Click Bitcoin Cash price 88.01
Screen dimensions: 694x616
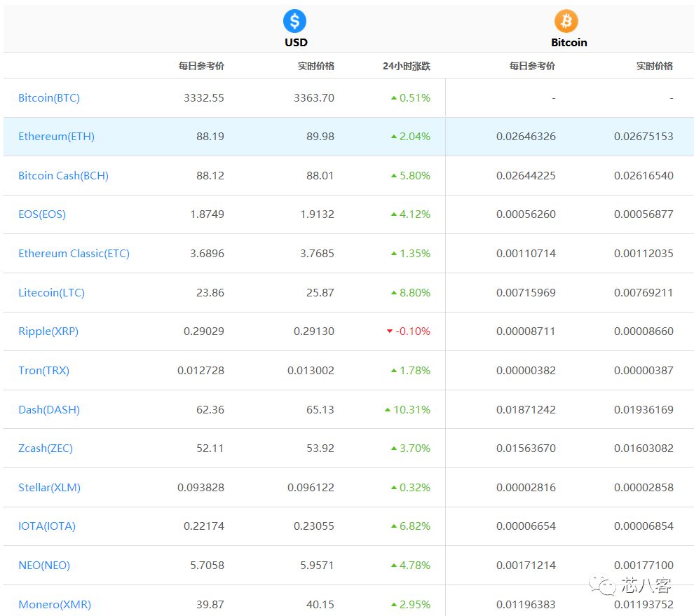click(x=320, y=176)
